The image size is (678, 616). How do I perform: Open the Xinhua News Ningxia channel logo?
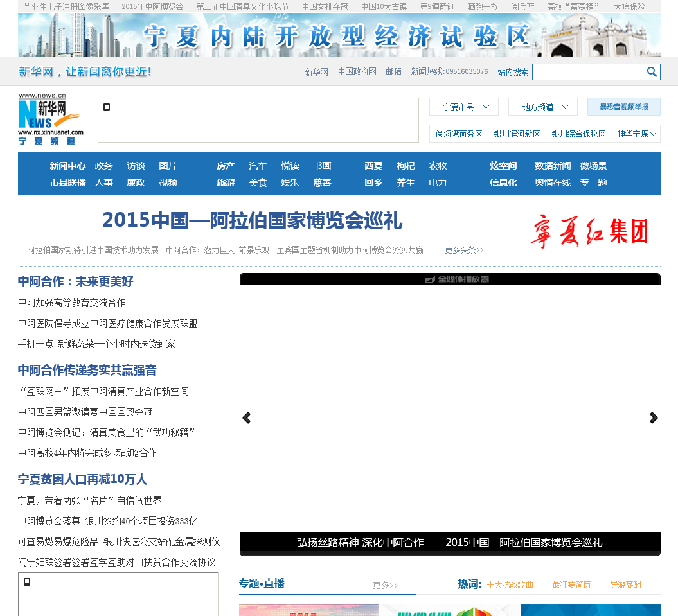pyautogui.click(x=51, y=119)
